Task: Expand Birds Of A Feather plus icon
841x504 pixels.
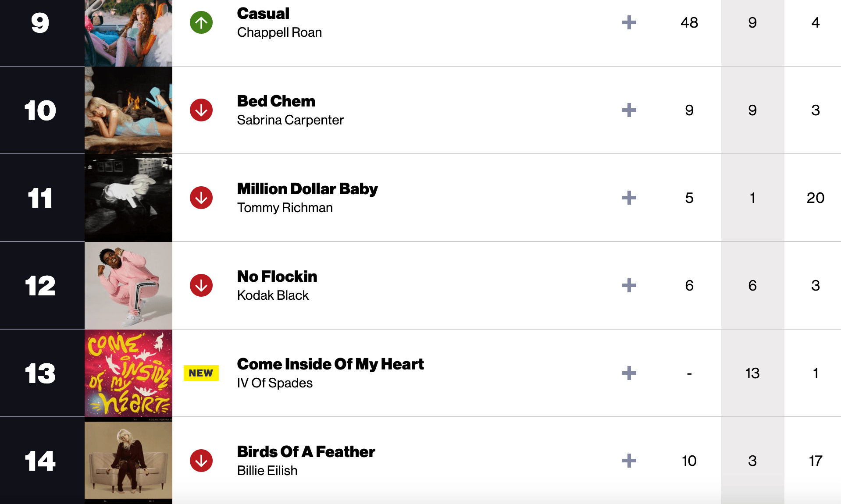Action: pos(629,461)
